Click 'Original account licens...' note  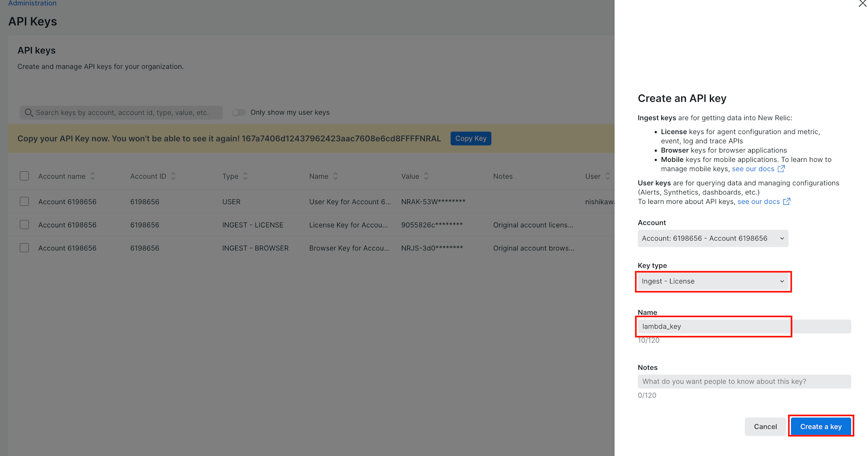pyautogui.click(x=533, y=225)
